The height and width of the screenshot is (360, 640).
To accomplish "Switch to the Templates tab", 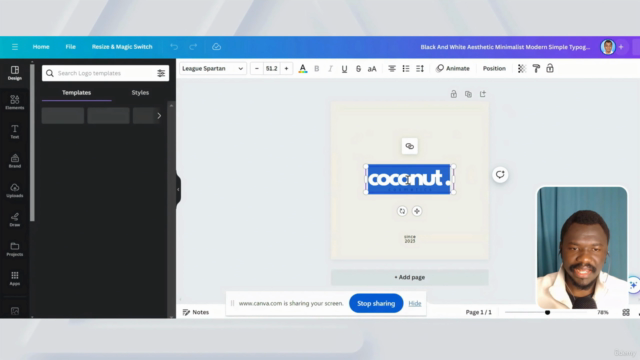I will tap(76, 93).
